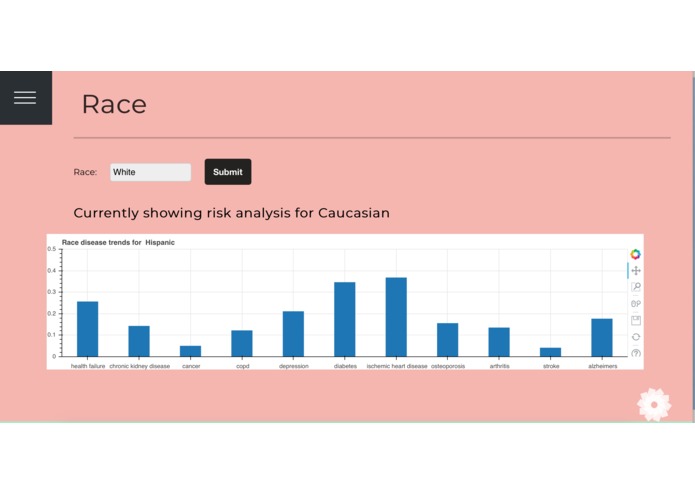Click chart title 'Race disease trends for Hispanic'

[118, 242]
